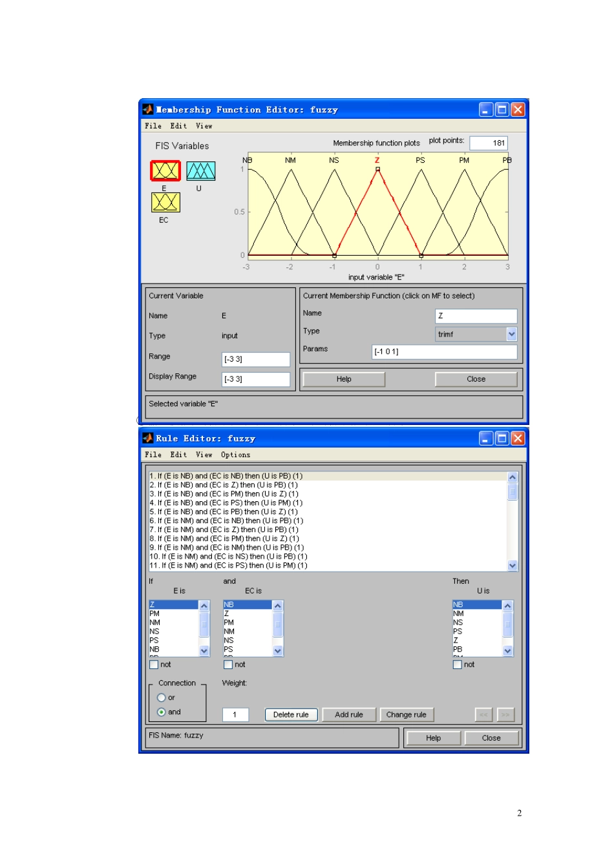The width and height of the screenshot is (614, 868).
Task: Open Edit menu in Membership Function Editor
Action: [179, 126]
